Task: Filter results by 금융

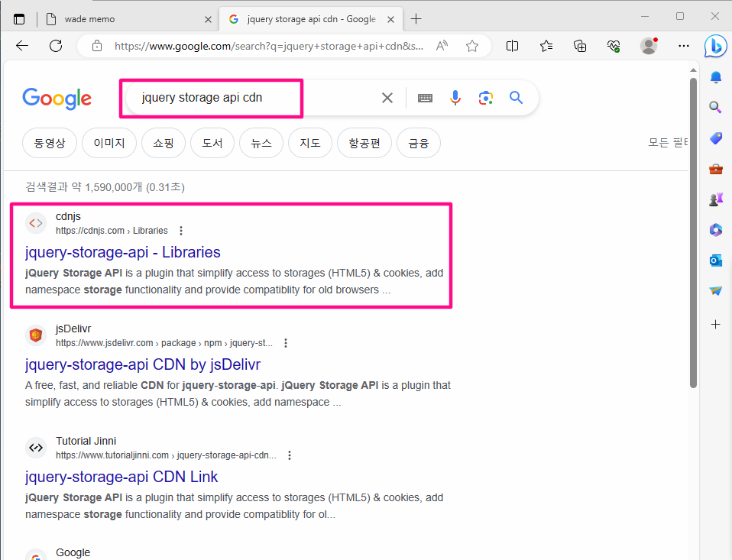Action: point(418,143)
